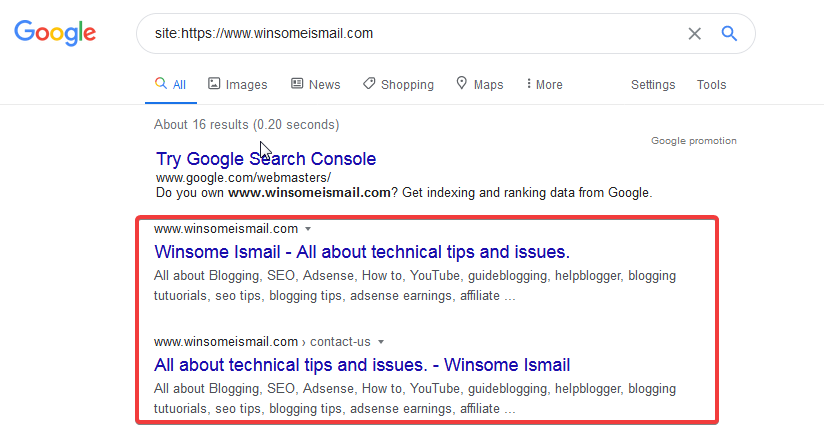Screen dimensions: 824x436
Task: Expand dropdown arrow next to www.winsomeismail.com
Action: (308, 229)
